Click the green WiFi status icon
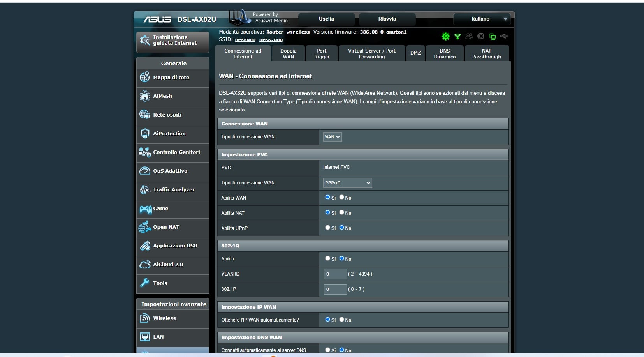The height and width of the screenshot is (357, 644). 457,36
